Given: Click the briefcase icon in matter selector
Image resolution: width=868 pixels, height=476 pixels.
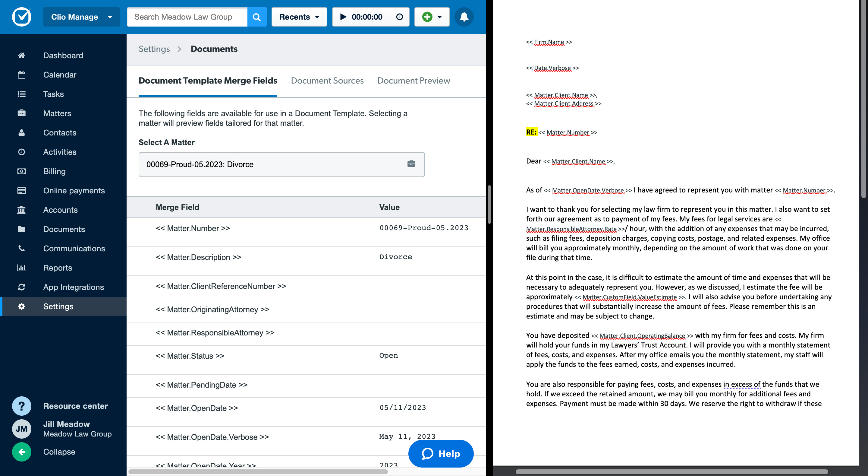Looking at the screenshot, I should (411, 163).
